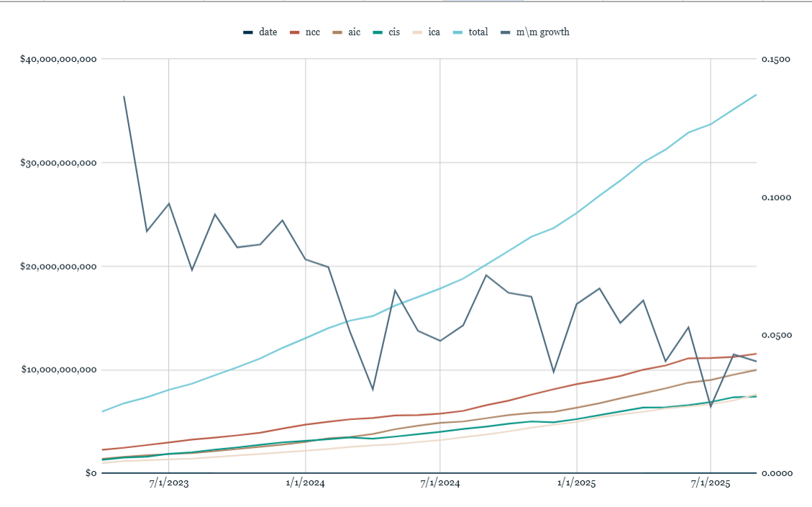Select the 7/1/2023 date axis label
Image resolution: width=812 pixels, height=507 pixels.
[169, 484]
